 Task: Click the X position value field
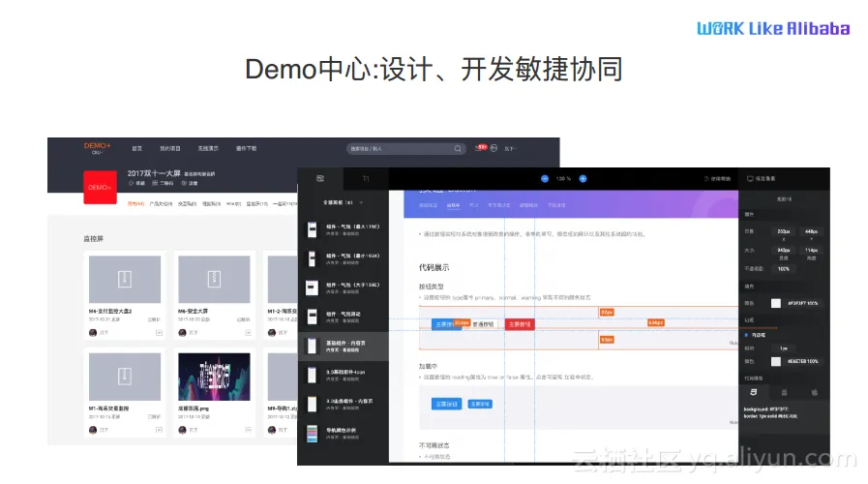(x=783, y=231)
